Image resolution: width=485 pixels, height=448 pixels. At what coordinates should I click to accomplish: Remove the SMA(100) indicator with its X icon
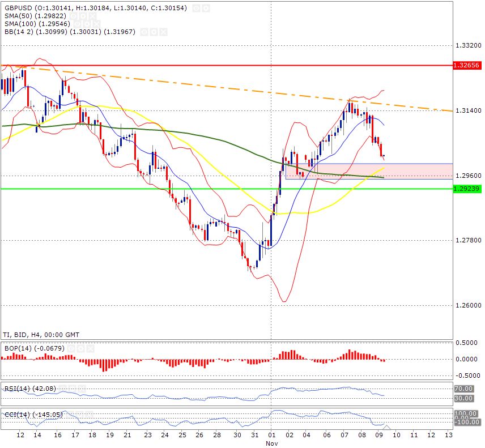97,24
